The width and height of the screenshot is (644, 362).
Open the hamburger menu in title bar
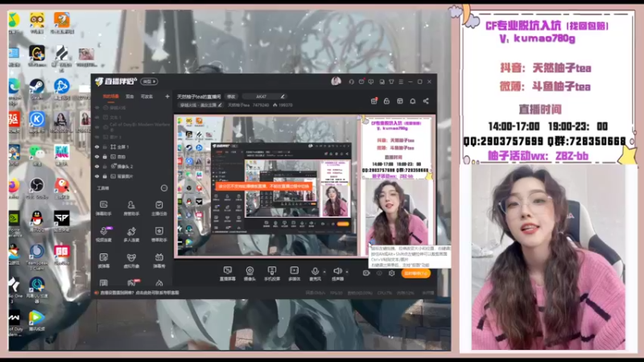tap(401, 82)
